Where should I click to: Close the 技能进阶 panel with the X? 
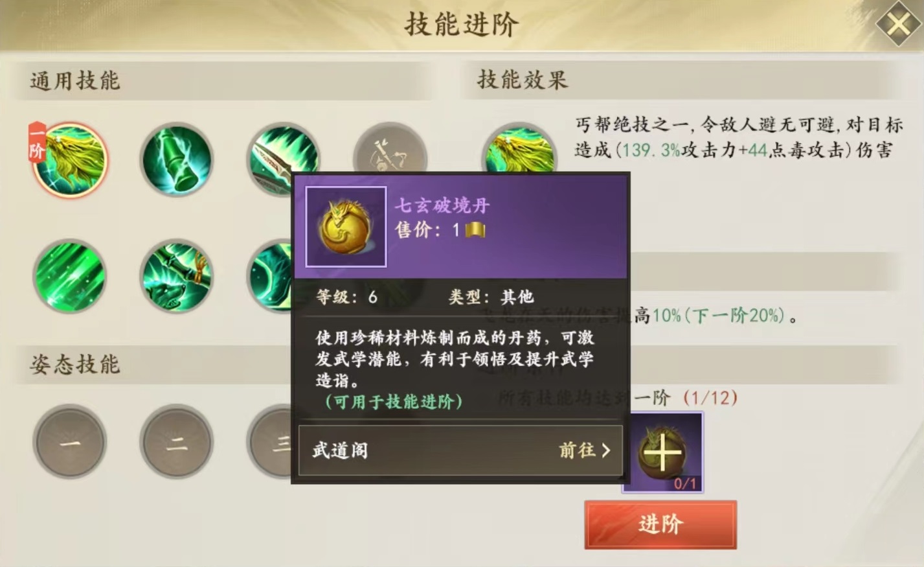click(898, 25)
